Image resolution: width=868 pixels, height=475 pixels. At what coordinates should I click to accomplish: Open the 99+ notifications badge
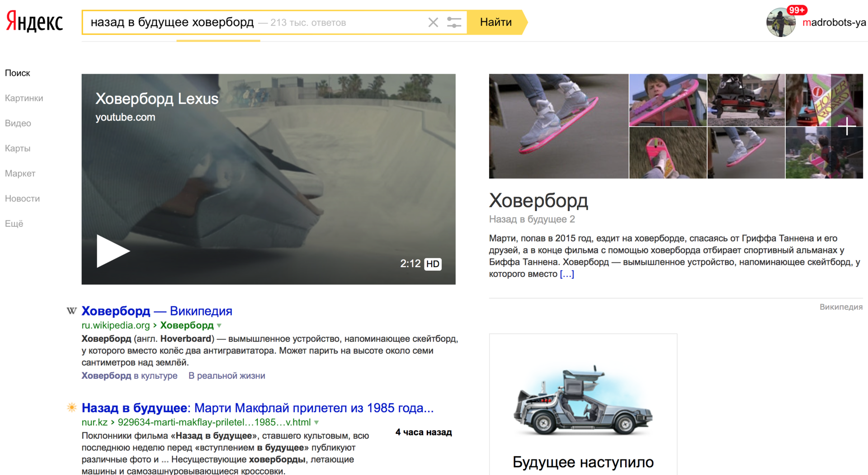pyautogui.click(x=797, y=10)
